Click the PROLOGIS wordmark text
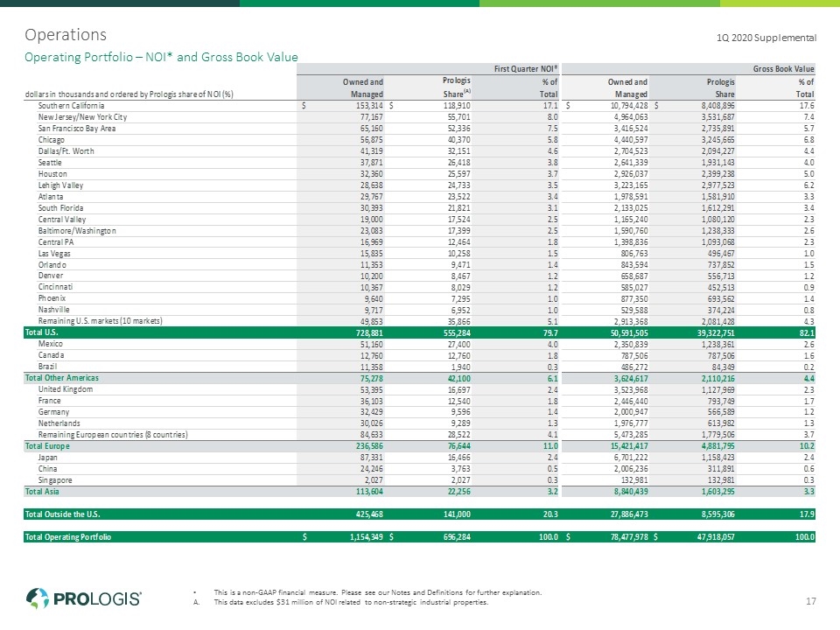 coord(97,598)
